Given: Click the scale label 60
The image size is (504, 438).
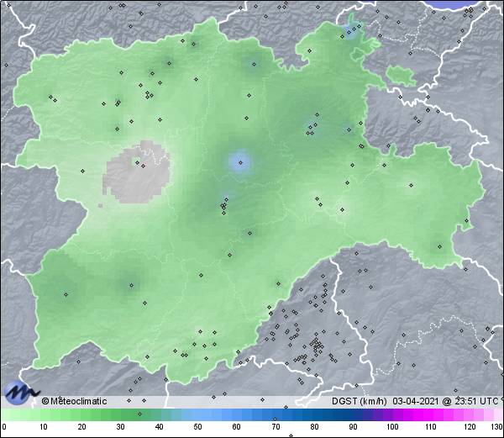Looking at the screenshot, I should click(x=237, y=427).
